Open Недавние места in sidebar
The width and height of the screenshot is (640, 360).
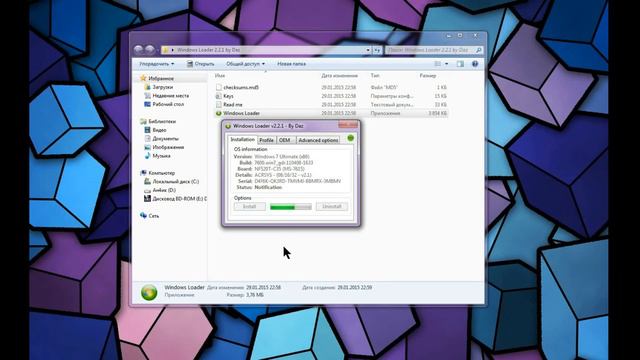point(170,96)
